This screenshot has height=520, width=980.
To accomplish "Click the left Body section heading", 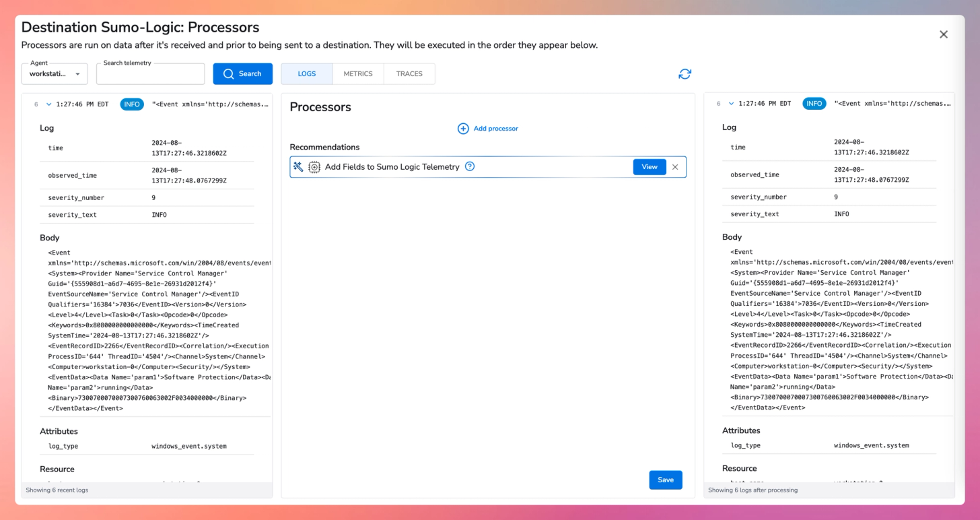I will point(50,238).
